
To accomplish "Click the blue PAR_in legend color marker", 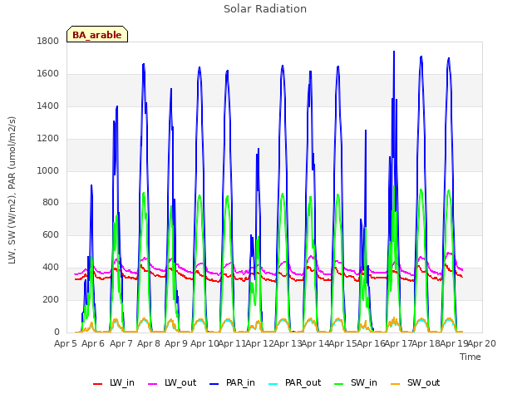I will coord(214,384).
